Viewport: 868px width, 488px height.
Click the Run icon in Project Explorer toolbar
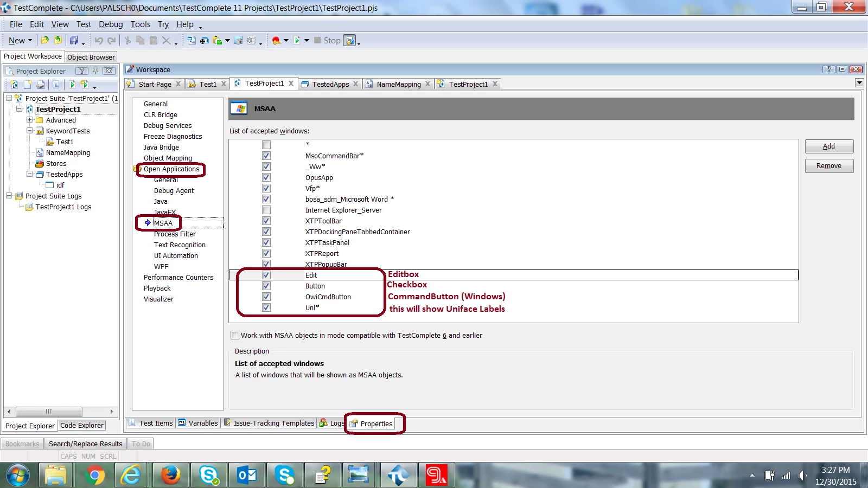click(72, 85)
